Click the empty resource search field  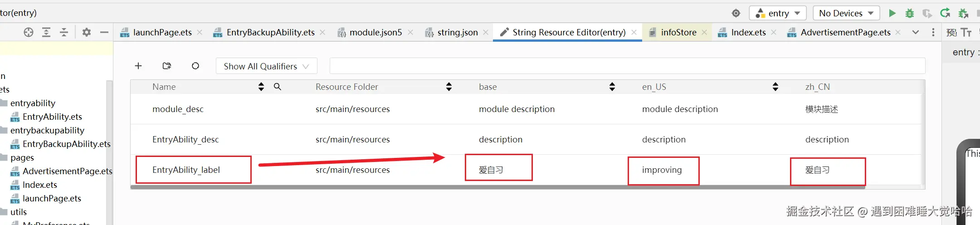click(x=627, y=66)
